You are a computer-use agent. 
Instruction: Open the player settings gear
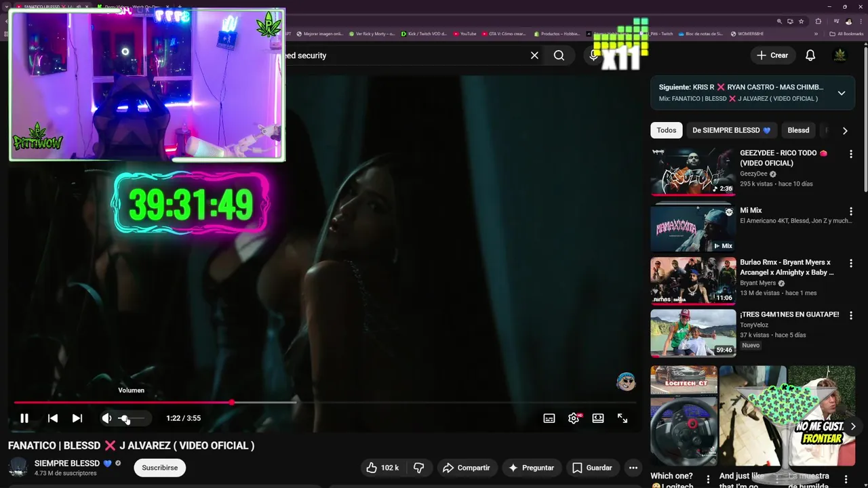(x=574, y=418)
